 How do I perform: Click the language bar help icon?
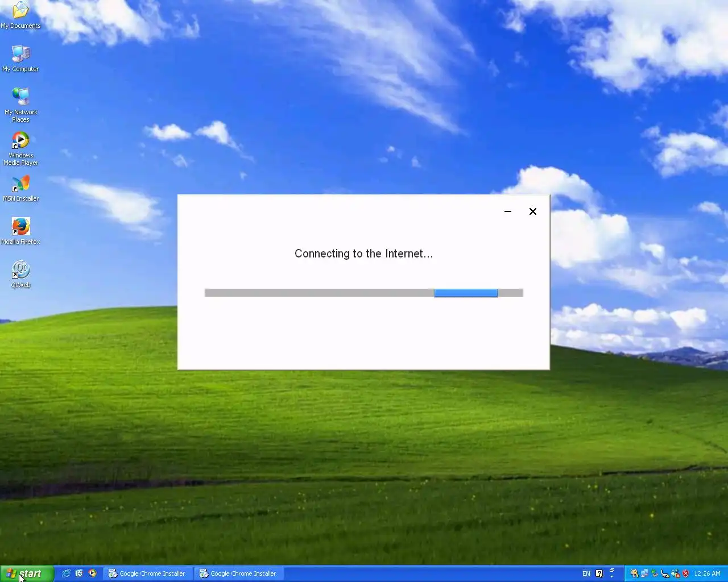point(599,573)
